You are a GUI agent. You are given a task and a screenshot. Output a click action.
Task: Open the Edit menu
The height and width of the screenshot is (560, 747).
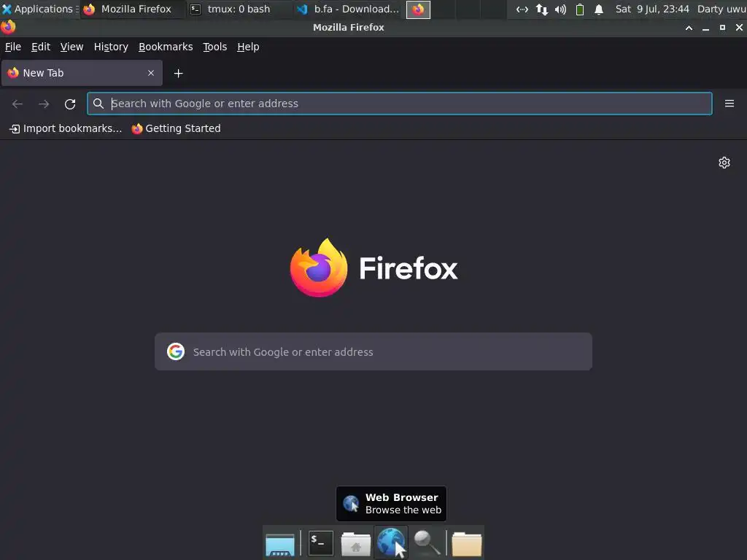[x=41, y=47]
